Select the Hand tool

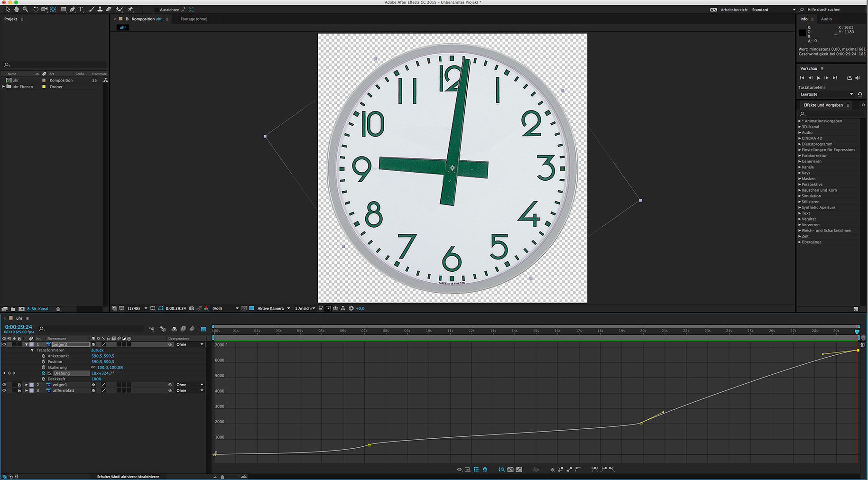click(x=17, y=9)
